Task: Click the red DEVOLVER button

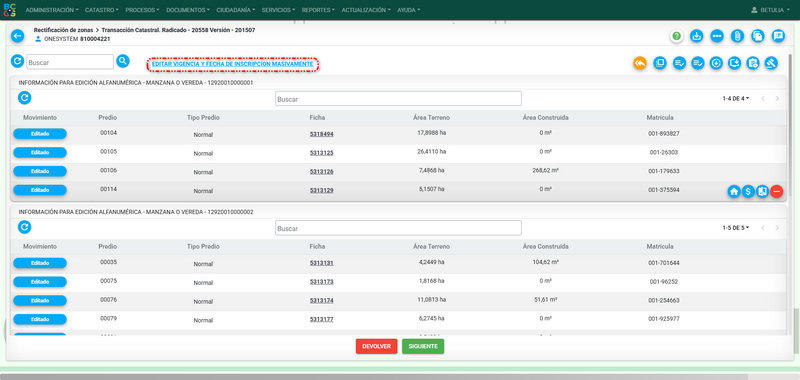Action: pyautogui.click(x=377, y=346)
